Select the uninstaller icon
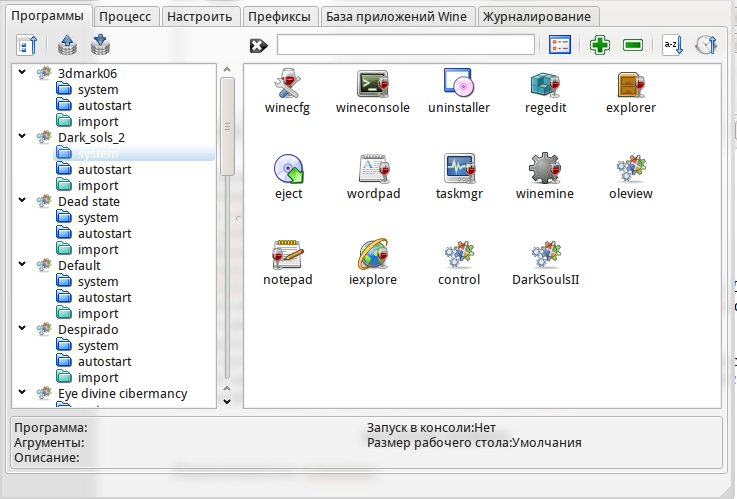The width and height of the screenshot is (737, 499). (x=459, y=83)
